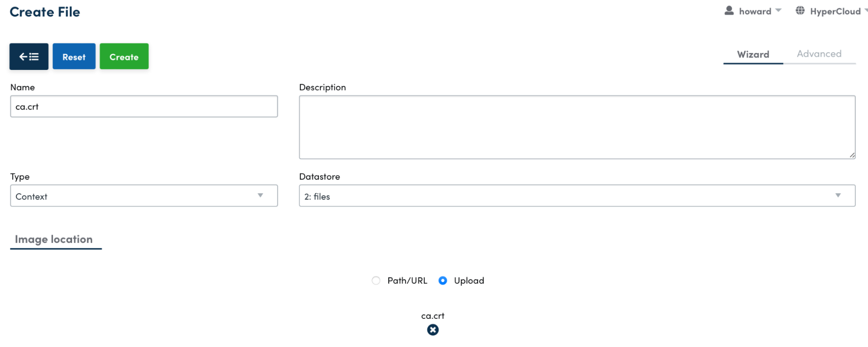Click inside the Description text area
Screen dimensions: 868x347
click(577, 127)
